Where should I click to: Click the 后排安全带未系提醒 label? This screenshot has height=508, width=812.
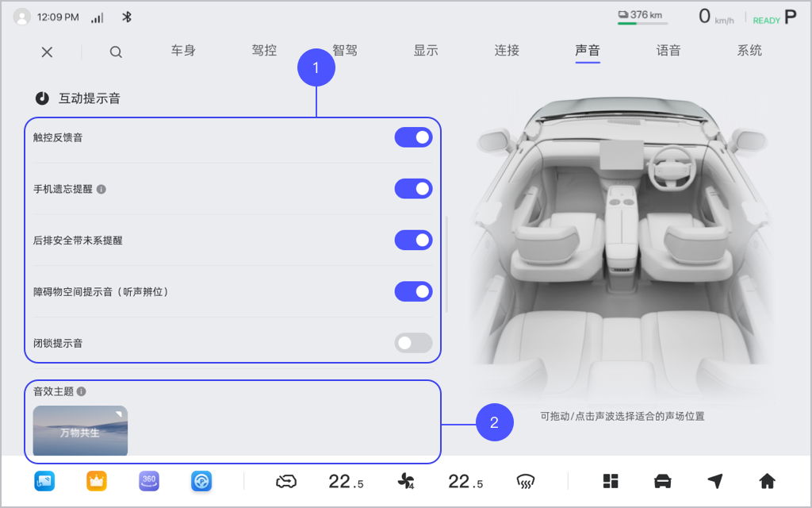[78, 240]
